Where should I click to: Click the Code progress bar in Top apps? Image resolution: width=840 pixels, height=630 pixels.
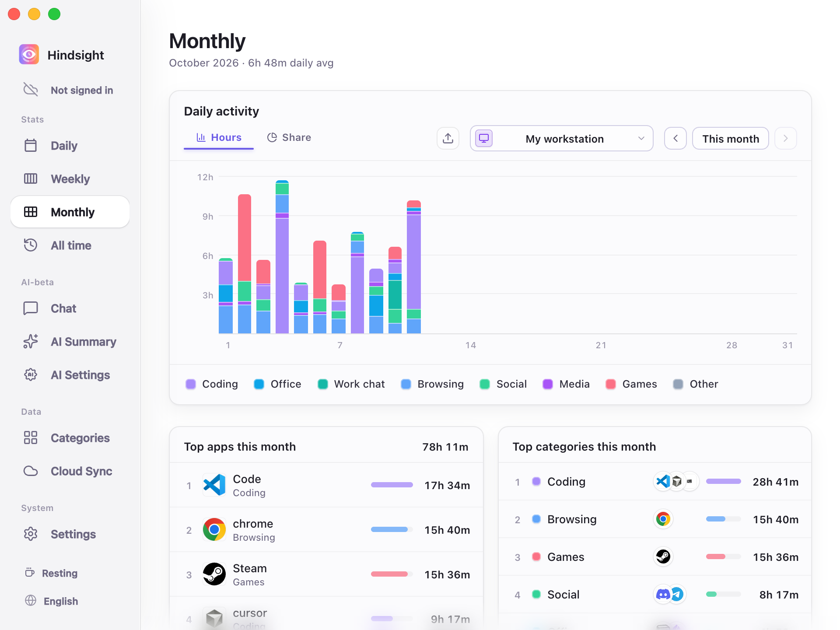392,485
